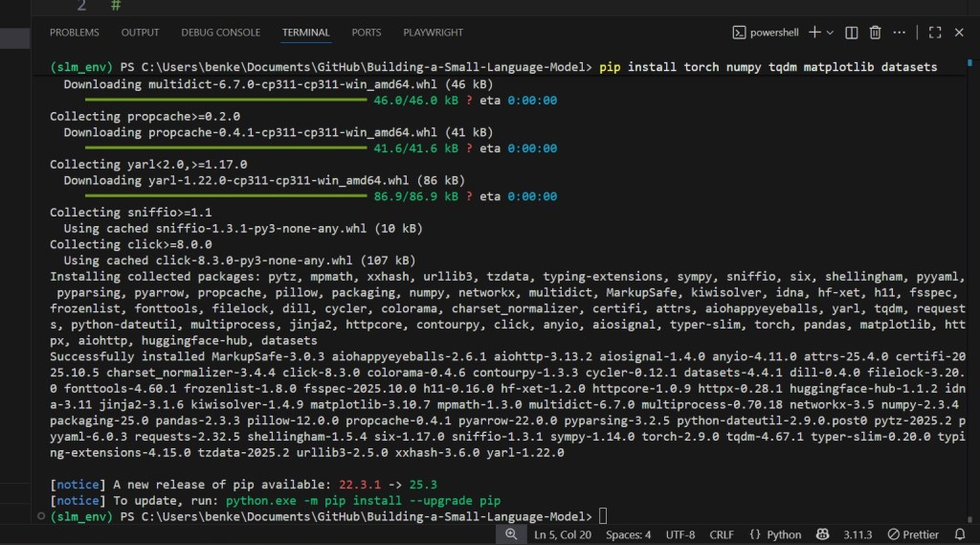Click the propcache 41.6/41.6 kB progress bar

(x=226, y=148)
